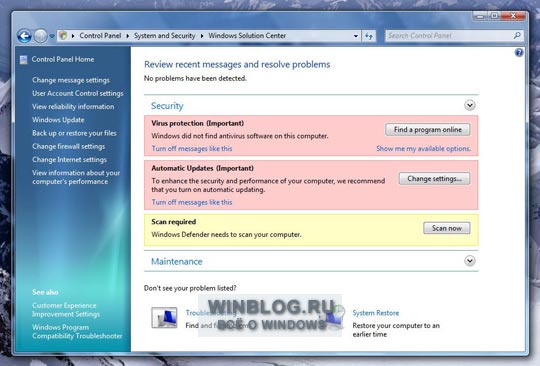Click the Troubleshooting computer icon

164,317
